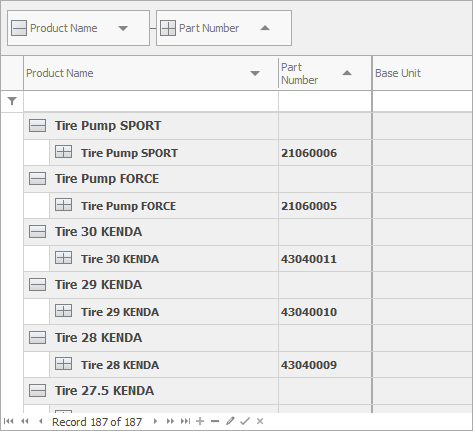Click Part Number group panel box
This screenshot has height=431, width=473.
coord(224,28)
